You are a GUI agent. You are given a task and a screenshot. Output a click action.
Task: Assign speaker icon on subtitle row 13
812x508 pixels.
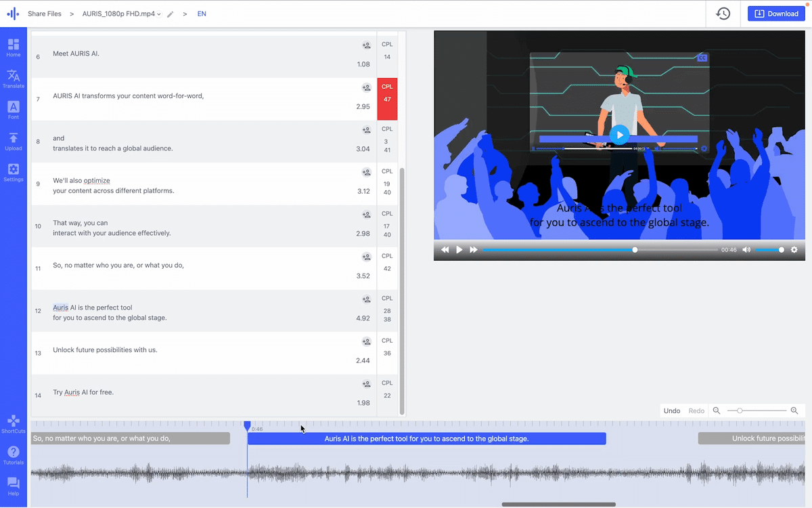click(366, 341)
